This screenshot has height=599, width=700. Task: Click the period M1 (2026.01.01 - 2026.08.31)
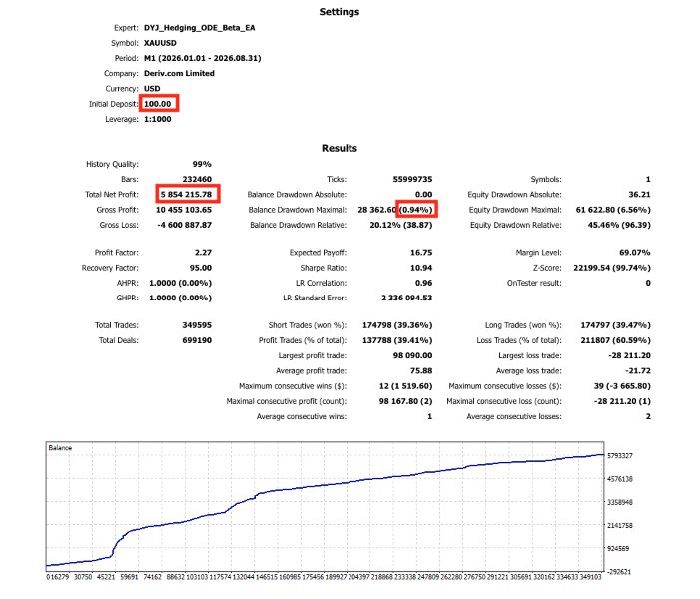203,58
